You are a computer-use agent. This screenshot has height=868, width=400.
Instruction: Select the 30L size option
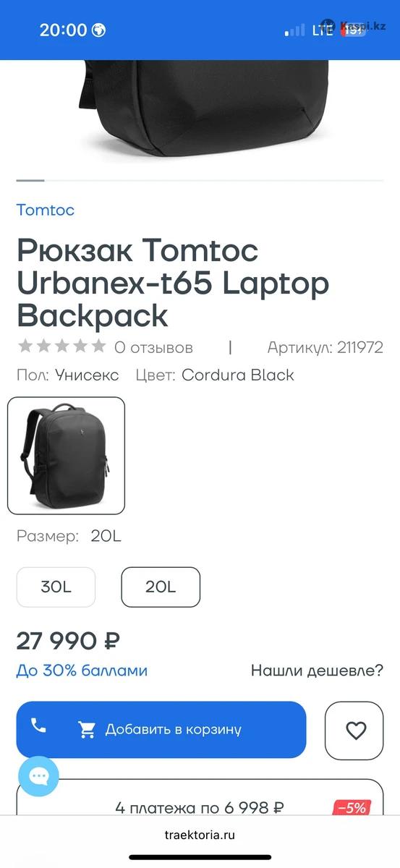56,587
